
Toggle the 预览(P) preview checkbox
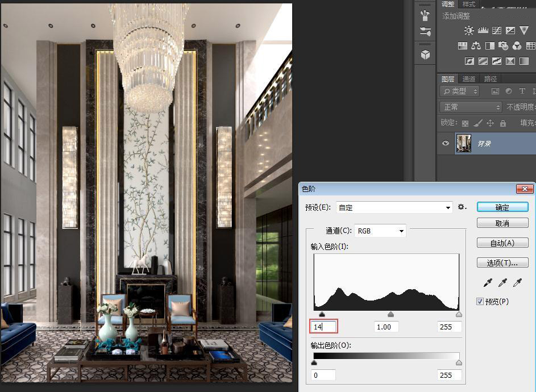point(480,301)
